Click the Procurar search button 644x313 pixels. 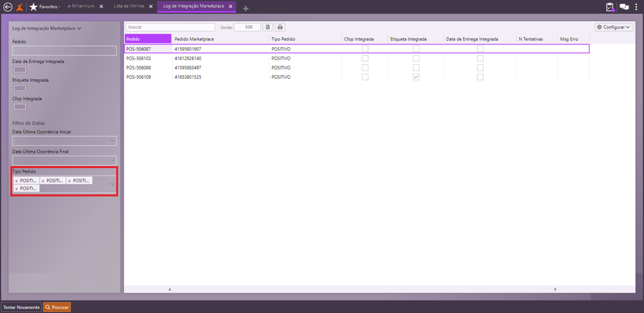[57, 307]
